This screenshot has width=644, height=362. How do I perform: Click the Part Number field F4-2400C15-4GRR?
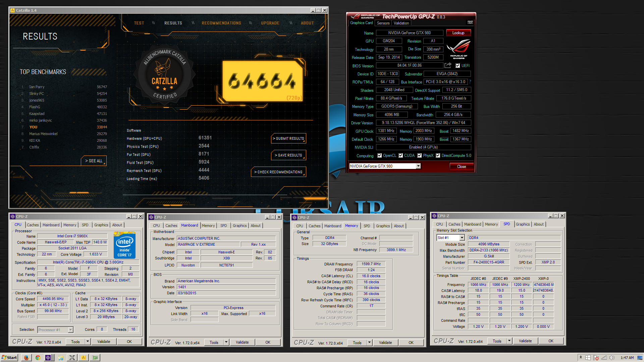pos(489,262)
